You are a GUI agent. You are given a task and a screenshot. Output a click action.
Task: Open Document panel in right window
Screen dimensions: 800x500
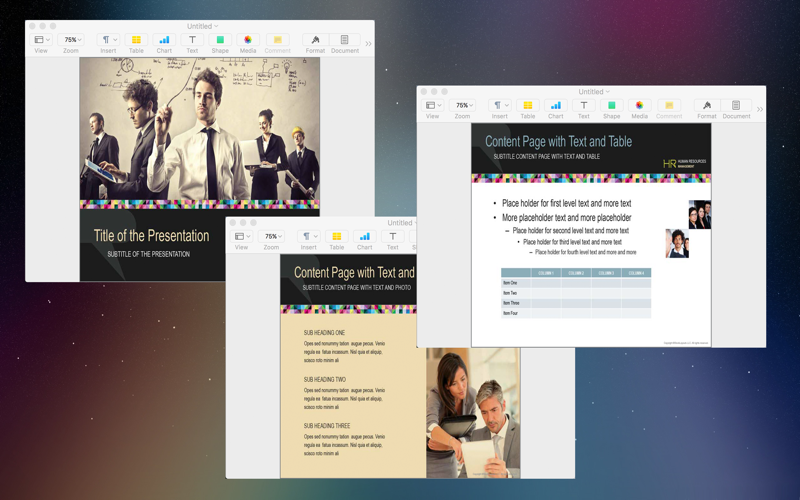tap(736, 105)
